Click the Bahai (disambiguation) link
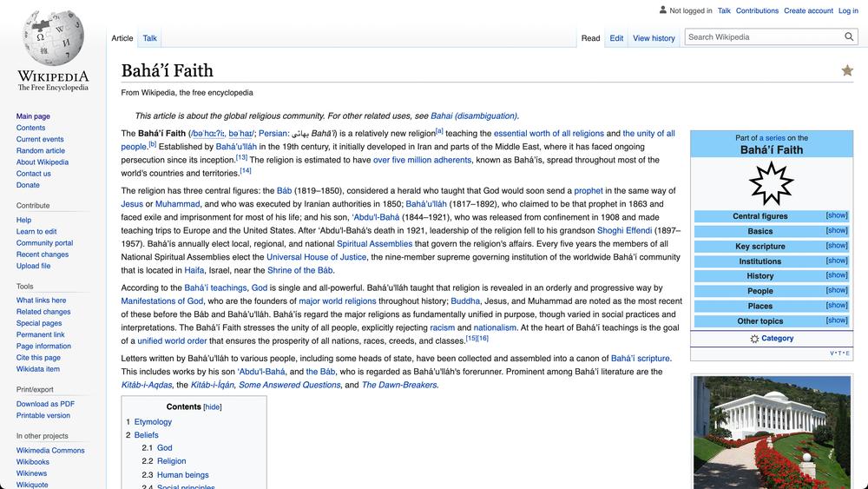Screen dimensions: 868x489 pyautogui.click(x=475, y=116)
